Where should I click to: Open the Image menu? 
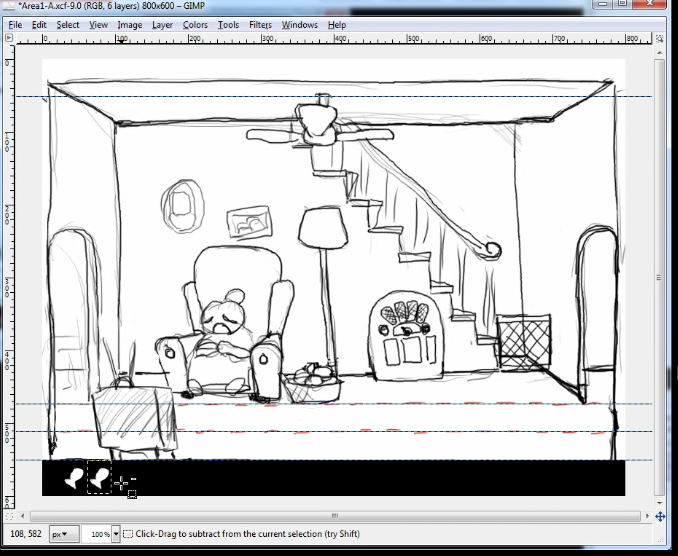[x=130, y=25]
